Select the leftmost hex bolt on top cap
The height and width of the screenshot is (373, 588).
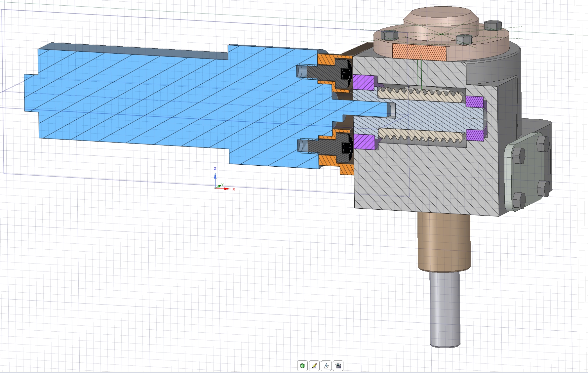(389, 35)
